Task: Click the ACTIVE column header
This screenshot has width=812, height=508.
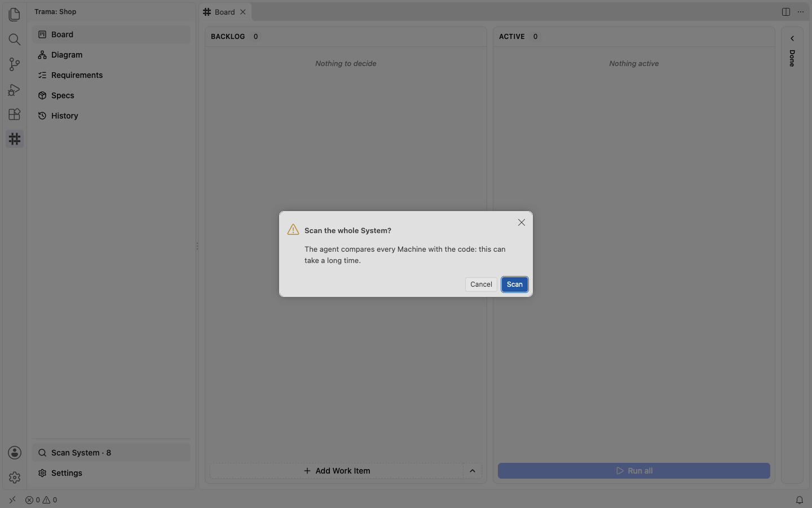Action: 634,37
